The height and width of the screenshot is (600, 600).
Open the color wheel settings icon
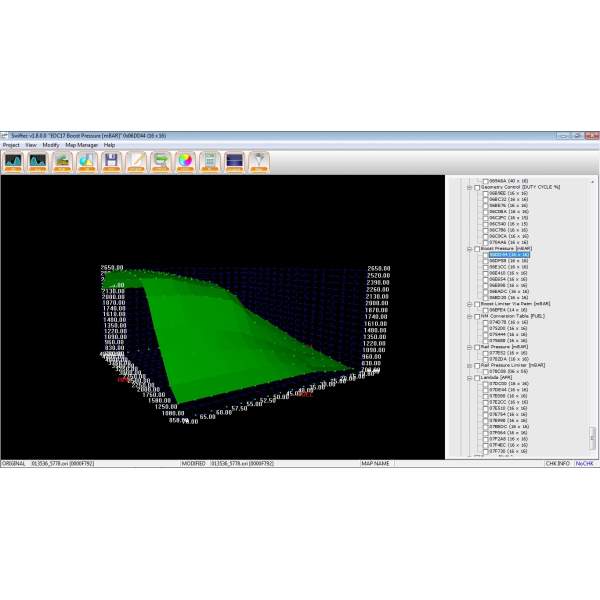[x=185, y=162]
